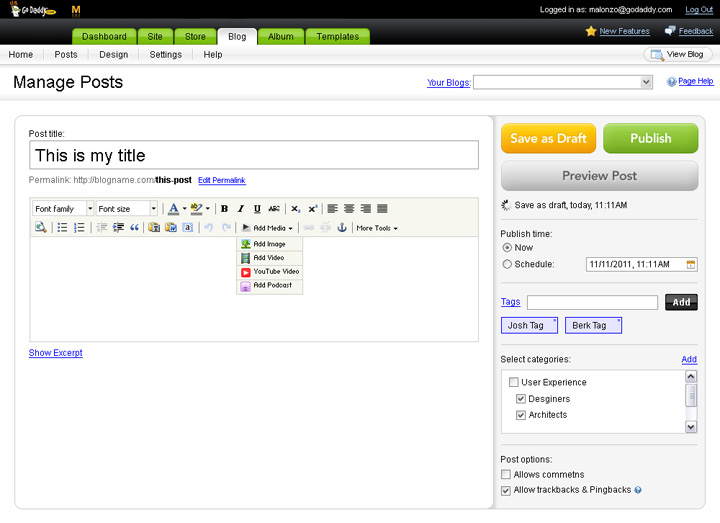Enable the Allows comments checkbox
This screenshot has width=720, height=523.
click(x=506, y=474)
